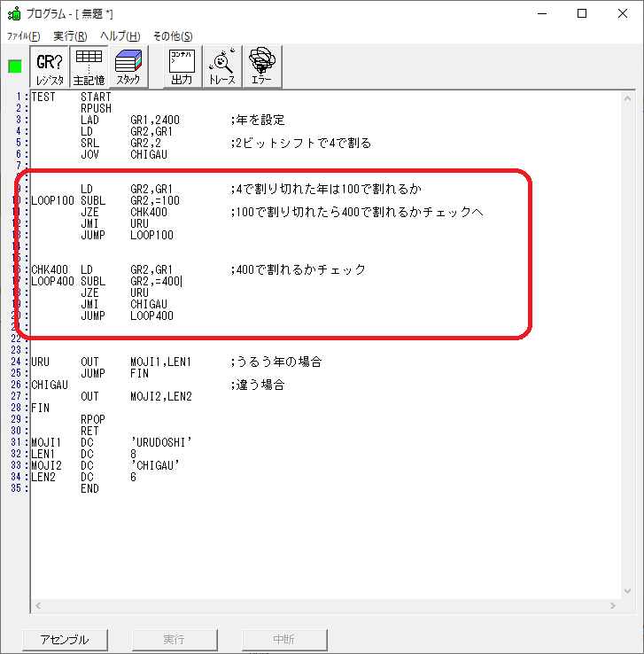Open the スタック stack view
This screenshot has width=644, height=654.
coord(128,66)
